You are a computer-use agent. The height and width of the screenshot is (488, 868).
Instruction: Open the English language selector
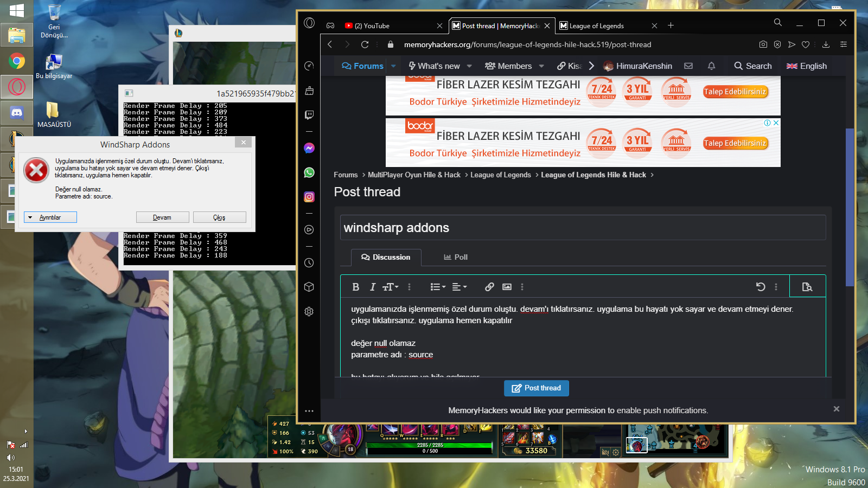click(807, 66)
